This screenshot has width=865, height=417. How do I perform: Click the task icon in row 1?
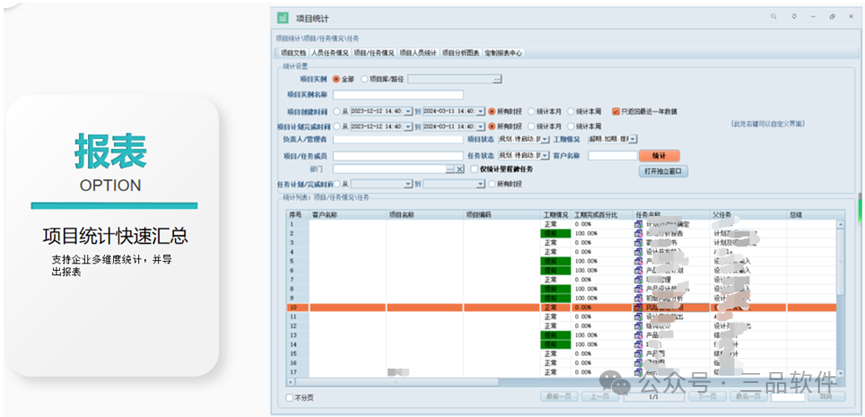coord(637,224)
